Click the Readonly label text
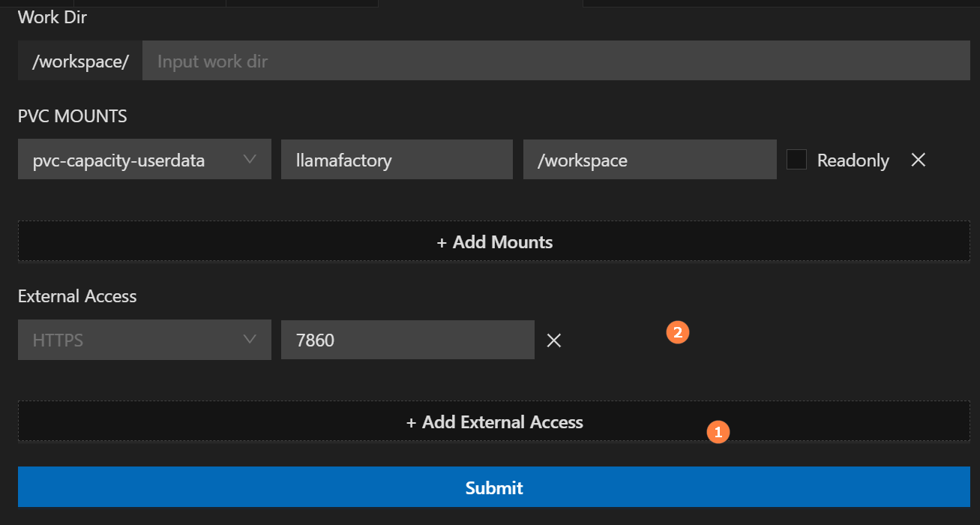 tap(853, 160)
